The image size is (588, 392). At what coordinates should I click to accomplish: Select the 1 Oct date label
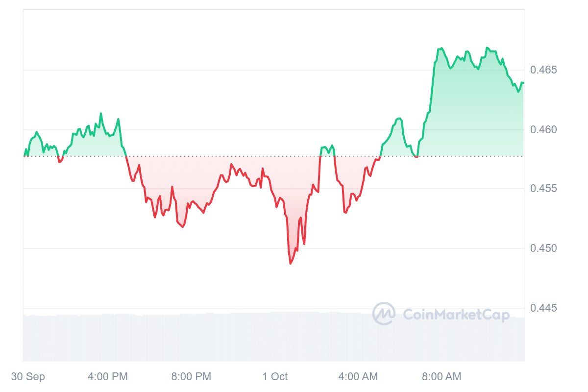click(x=275, y=377)
